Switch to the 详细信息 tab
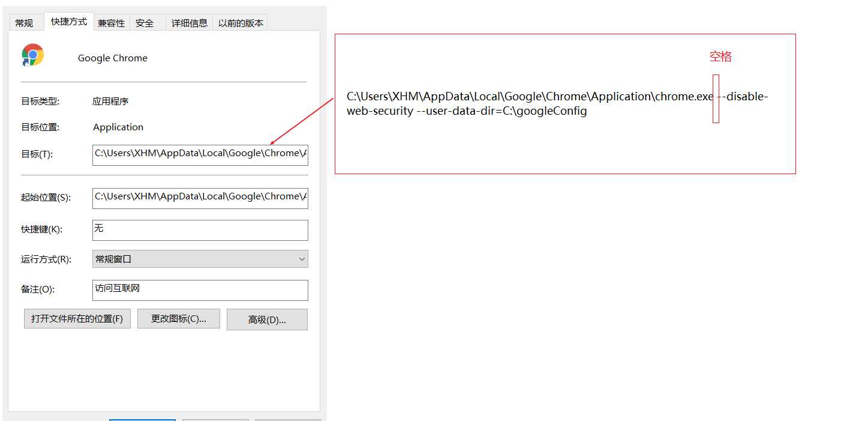This screenshot has width=868, height=421. [190, 23]
